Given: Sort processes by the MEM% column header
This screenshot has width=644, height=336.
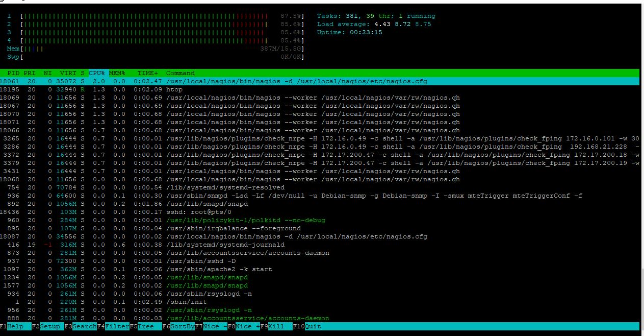Looking at the screenshot, I should pyautogui.click(x=117, y=73).
